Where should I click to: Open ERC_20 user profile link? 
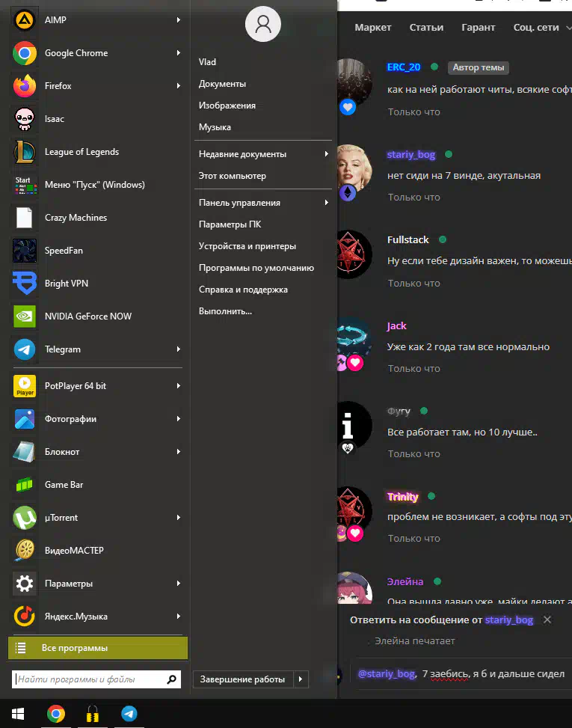click(404, 67)
